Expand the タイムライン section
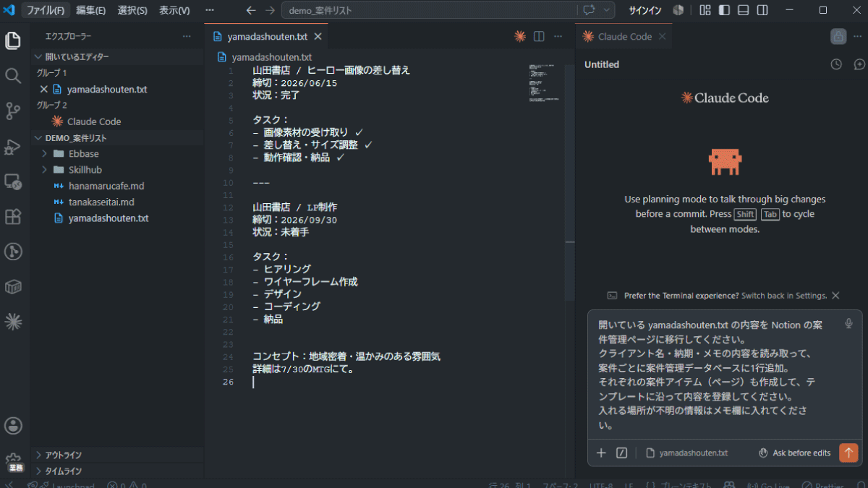 [x=117, y=471]
